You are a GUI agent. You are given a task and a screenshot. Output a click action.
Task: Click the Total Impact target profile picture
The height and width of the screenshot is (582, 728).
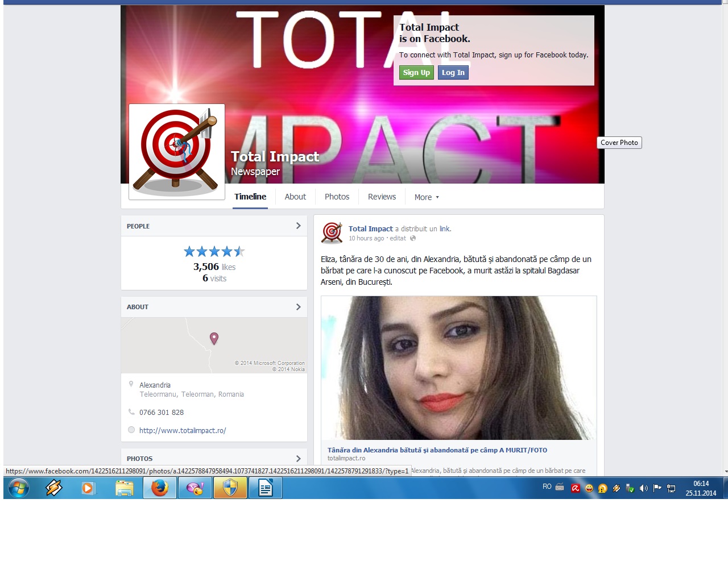[177, 152]
